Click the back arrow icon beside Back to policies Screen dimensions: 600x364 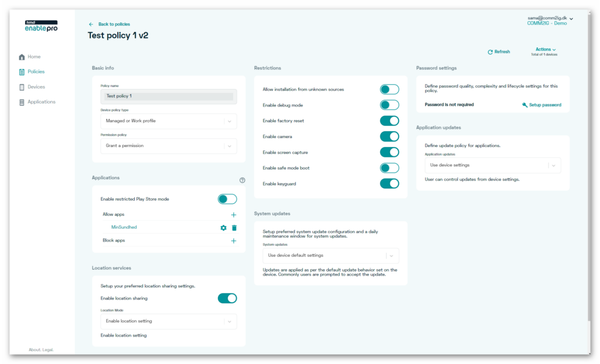91,24
